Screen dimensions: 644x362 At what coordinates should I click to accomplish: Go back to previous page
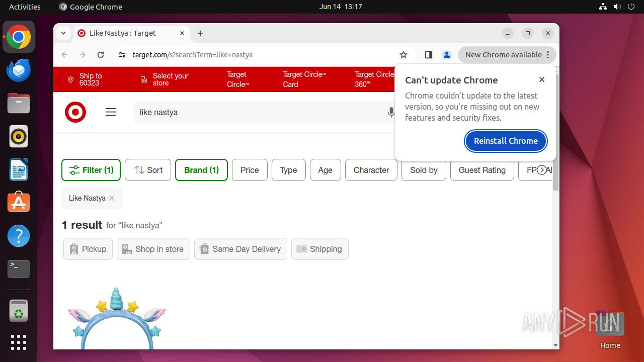pyautogui.click(x=64, y=55)
